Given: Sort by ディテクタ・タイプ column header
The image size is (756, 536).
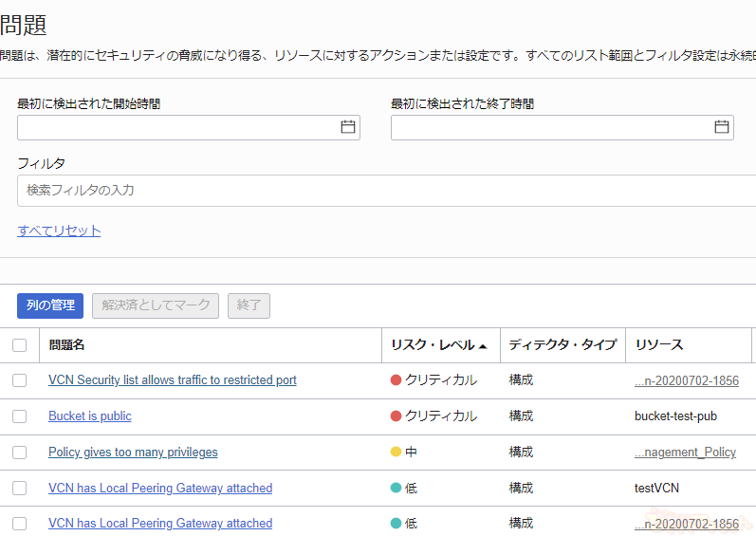Looking at the screenshot, I should click(x=562, y=345).
